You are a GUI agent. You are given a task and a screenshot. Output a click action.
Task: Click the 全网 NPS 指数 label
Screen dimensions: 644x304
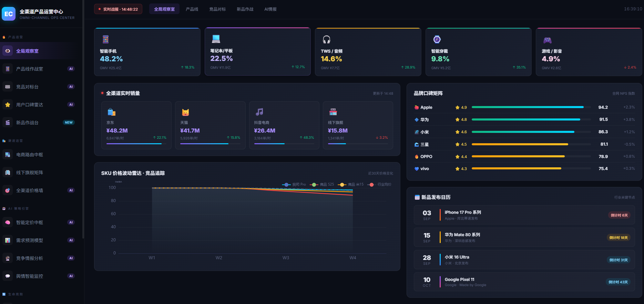tap(623, 94)
